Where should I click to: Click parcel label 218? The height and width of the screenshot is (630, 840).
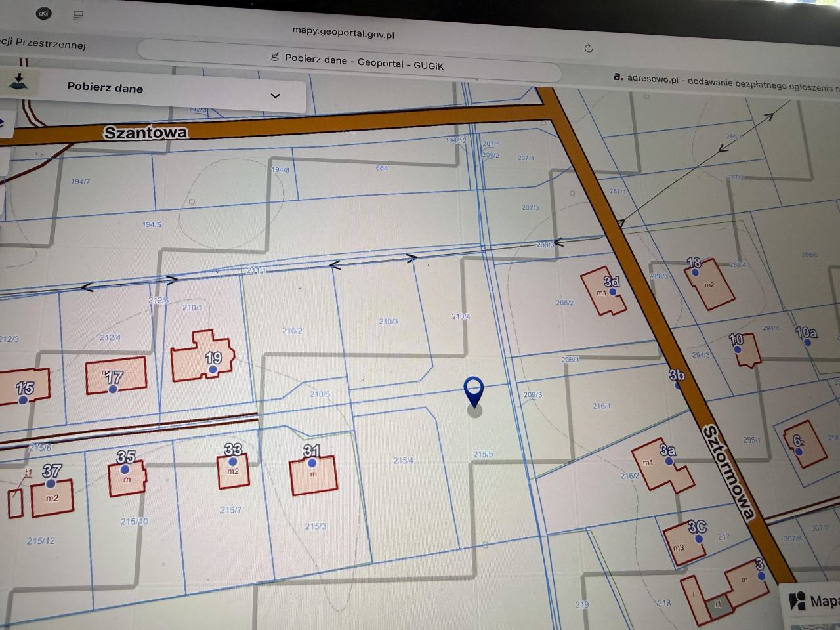click(664, 603)
